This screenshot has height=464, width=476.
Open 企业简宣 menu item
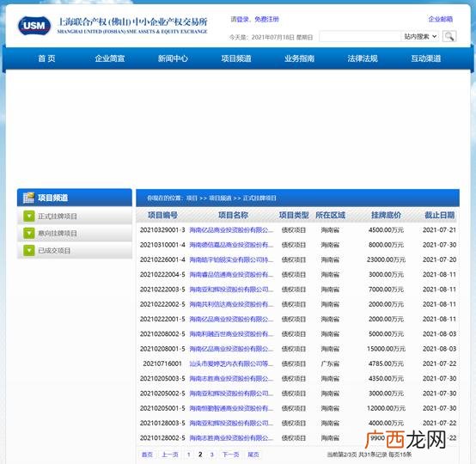pos(110,58)
